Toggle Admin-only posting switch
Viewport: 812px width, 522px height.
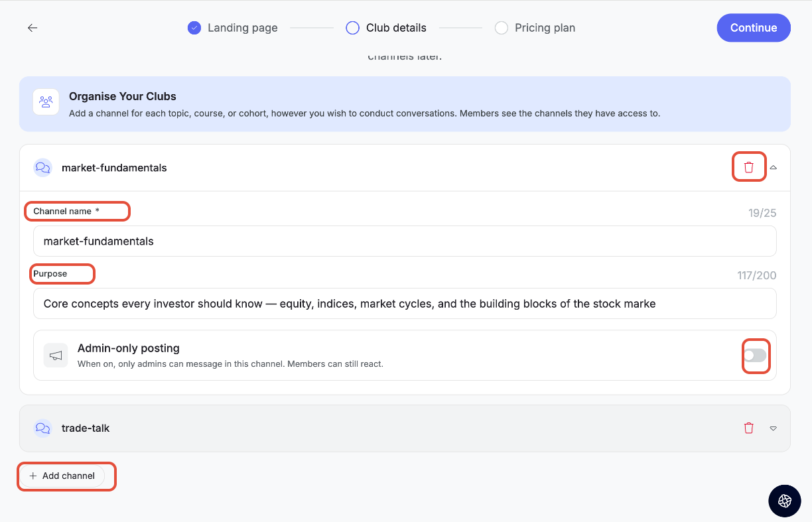click(755, 356)
